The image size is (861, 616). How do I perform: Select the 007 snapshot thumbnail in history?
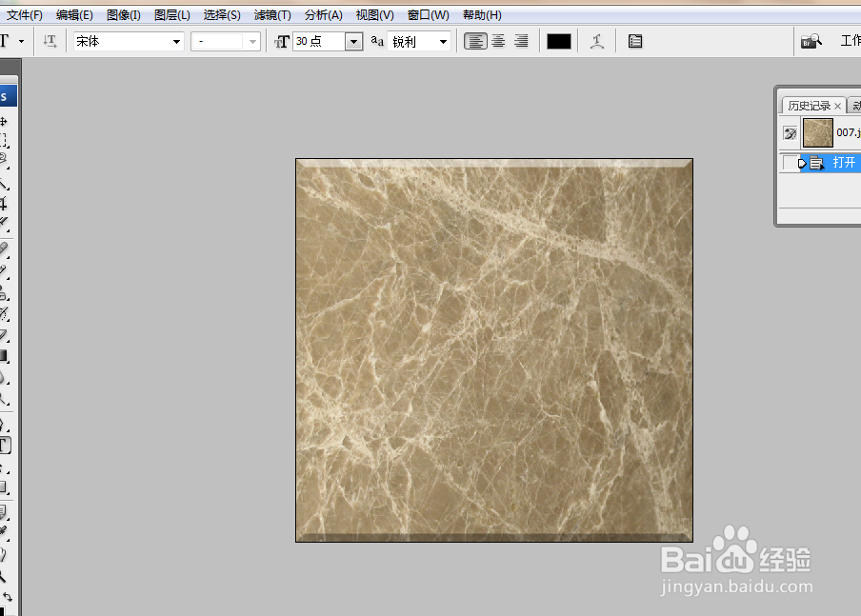point(818,132)
